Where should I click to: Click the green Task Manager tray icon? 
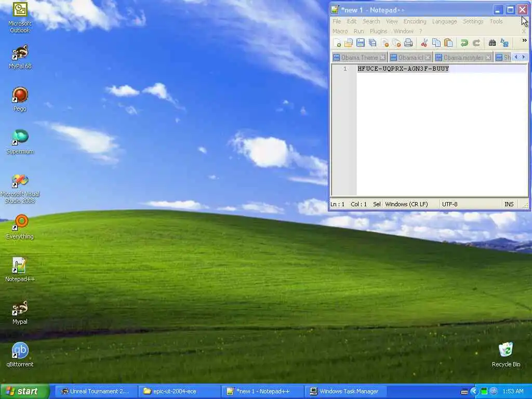click(484, 392)
